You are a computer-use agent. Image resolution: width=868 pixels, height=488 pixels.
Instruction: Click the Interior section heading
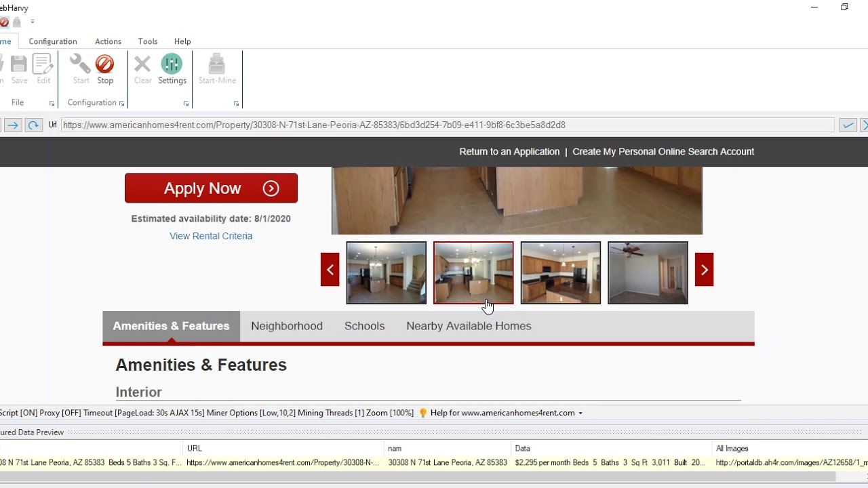[x=138, y=392]
